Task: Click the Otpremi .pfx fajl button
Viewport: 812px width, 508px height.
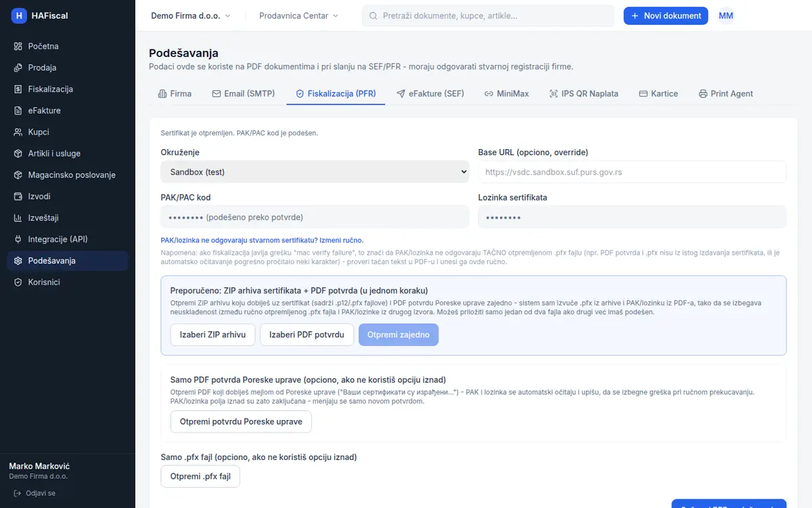Action: coord(200,476)
